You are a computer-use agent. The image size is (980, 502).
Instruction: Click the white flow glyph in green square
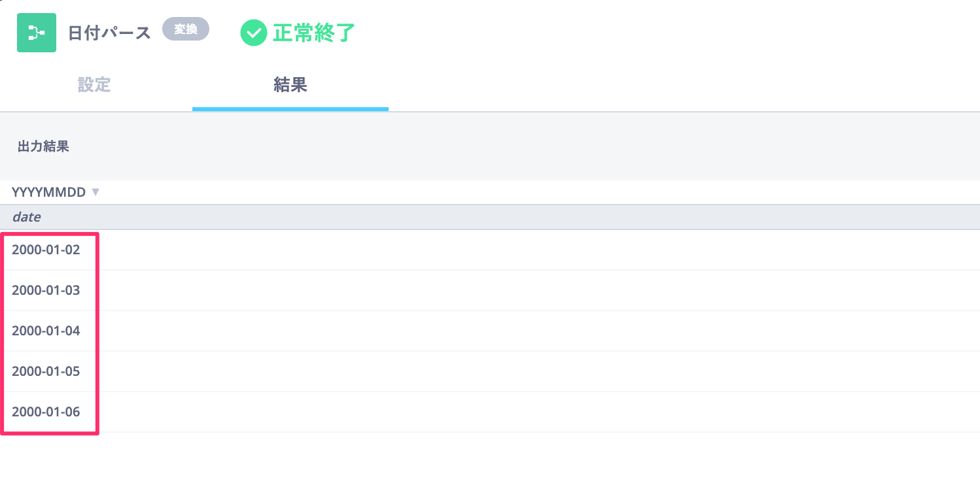36,33
